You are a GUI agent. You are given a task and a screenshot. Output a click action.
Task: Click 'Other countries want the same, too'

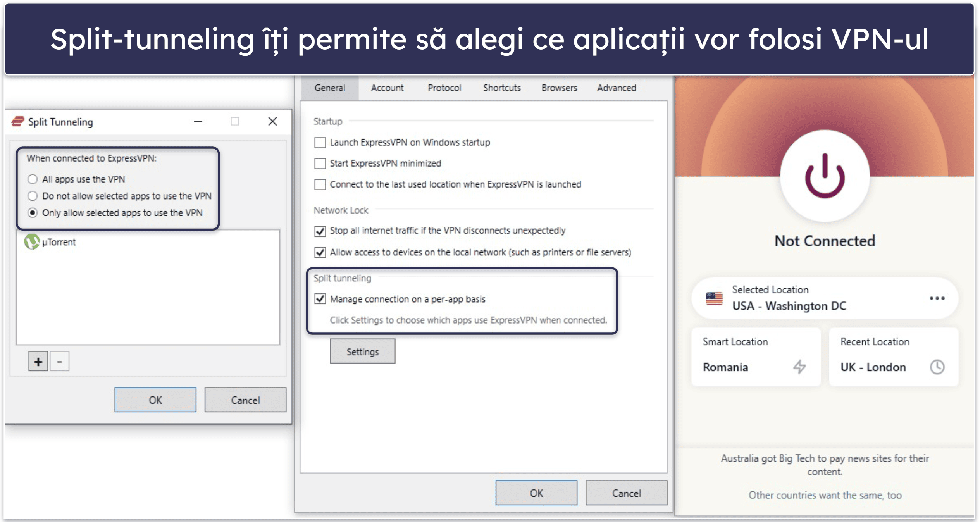(825, 495)
